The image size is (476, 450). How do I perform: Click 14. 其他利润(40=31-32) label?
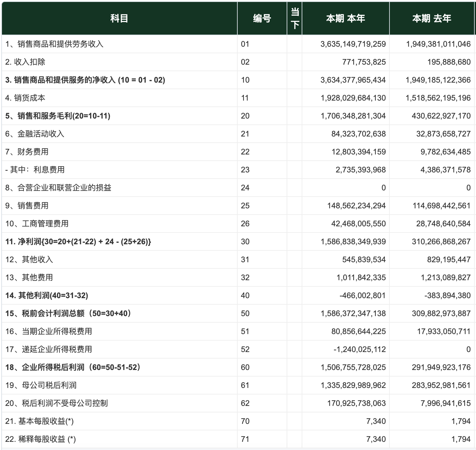[x=47, y=296]
